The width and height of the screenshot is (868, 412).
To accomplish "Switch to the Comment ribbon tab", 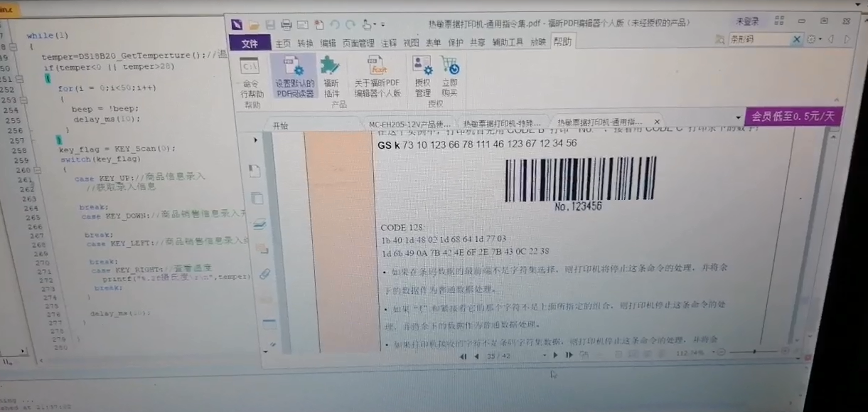I will point(389,43).
